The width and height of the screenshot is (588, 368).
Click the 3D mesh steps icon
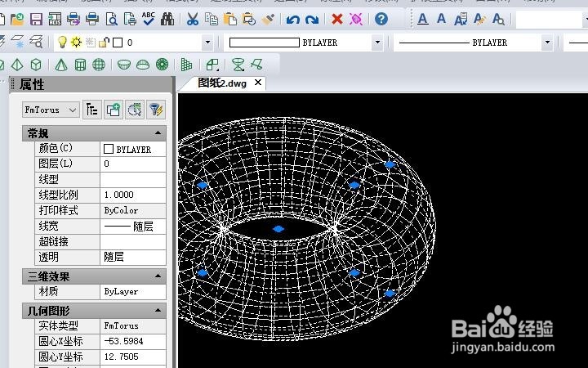[186, 65]
